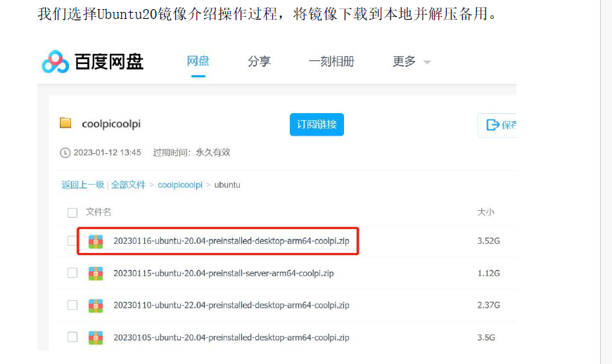Click the clock icon beside 2023-01-12 13:45

pos(65,152)
